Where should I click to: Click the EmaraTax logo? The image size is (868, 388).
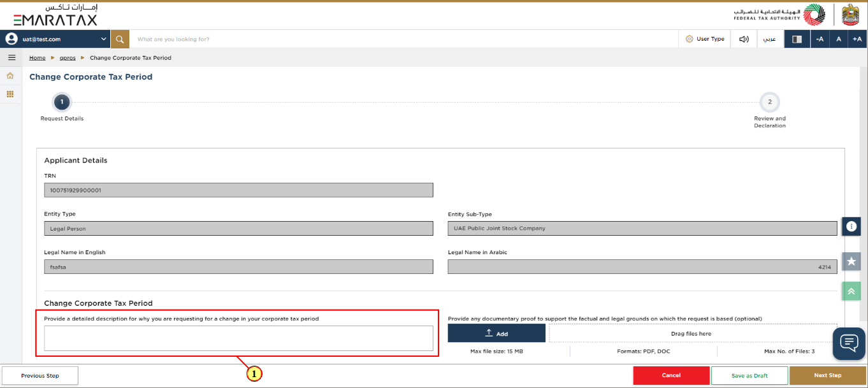click(55, 15)
